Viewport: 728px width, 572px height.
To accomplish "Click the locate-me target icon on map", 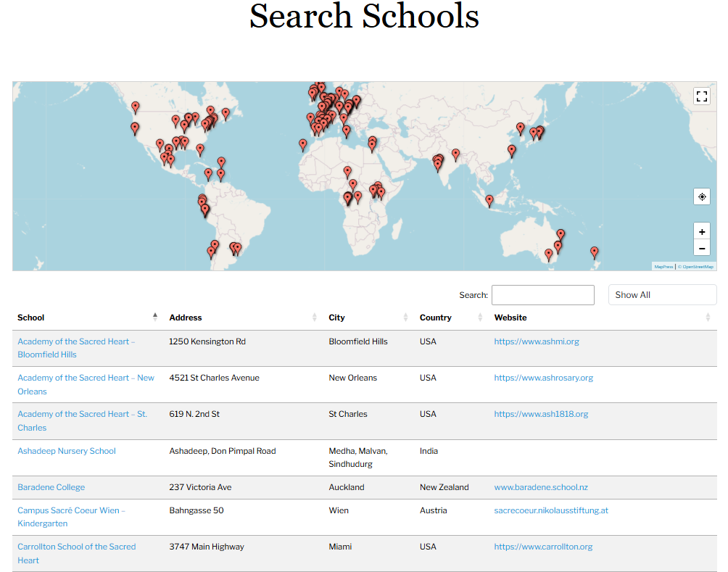I will (701, 196).
